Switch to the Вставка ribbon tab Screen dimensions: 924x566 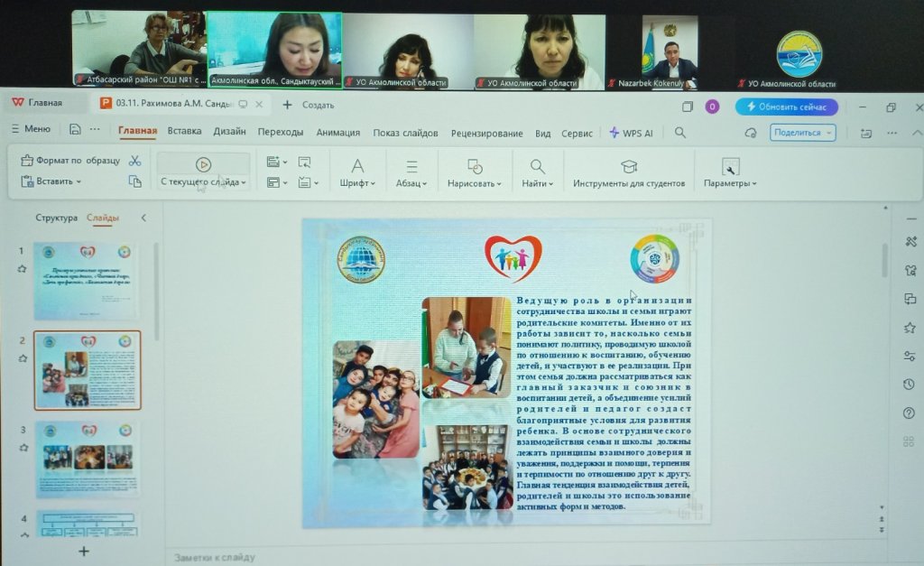[x=184, y=131]
